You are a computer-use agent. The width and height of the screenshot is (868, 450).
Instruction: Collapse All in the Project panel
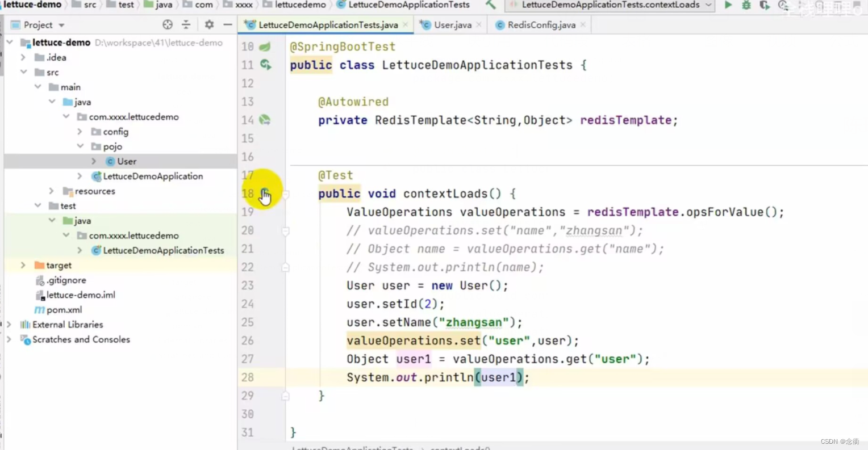(186, 25)
